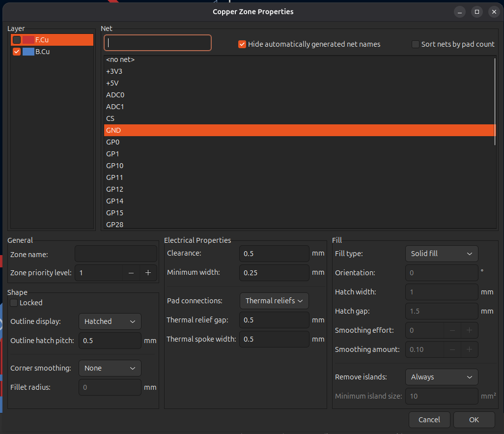Screen dimensions: 504x434
Task: Select the +3V3 net in list
Action: click(x=114, y=71)
